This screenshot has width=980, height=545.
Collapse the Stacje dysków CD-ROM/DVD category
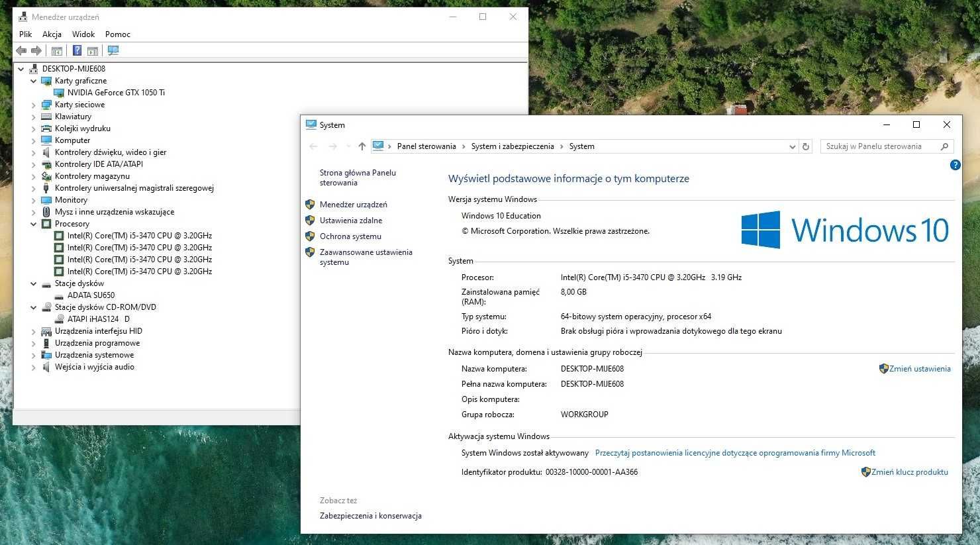pos(34,307)
